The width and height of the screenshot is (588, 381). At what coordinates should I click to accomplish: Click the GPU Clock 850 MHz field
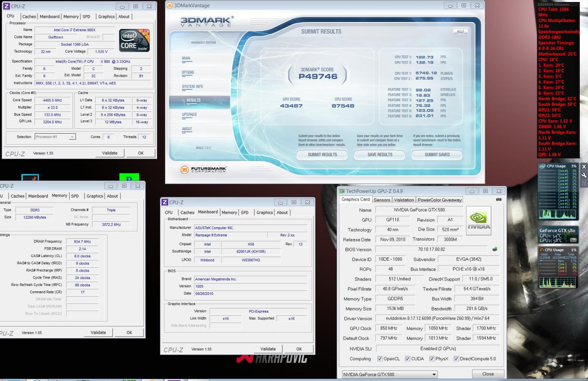tap(388, 328)
